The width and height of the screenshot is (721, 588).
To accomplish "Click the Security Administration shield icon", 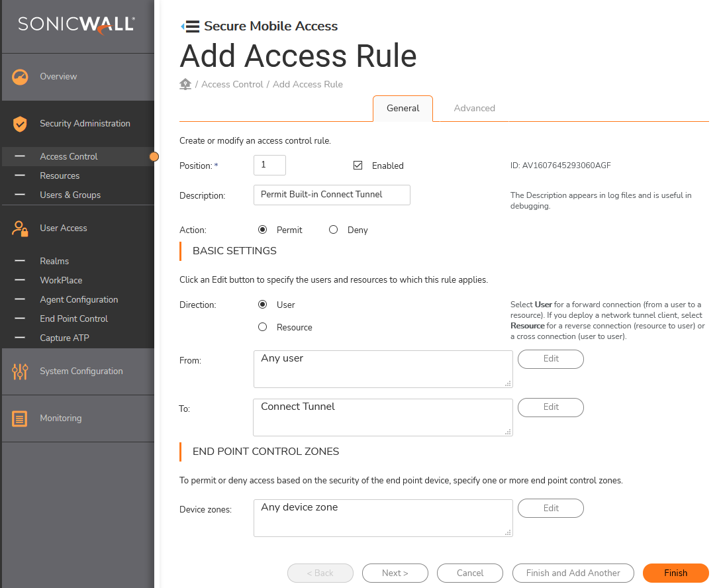I will point(20,124).
